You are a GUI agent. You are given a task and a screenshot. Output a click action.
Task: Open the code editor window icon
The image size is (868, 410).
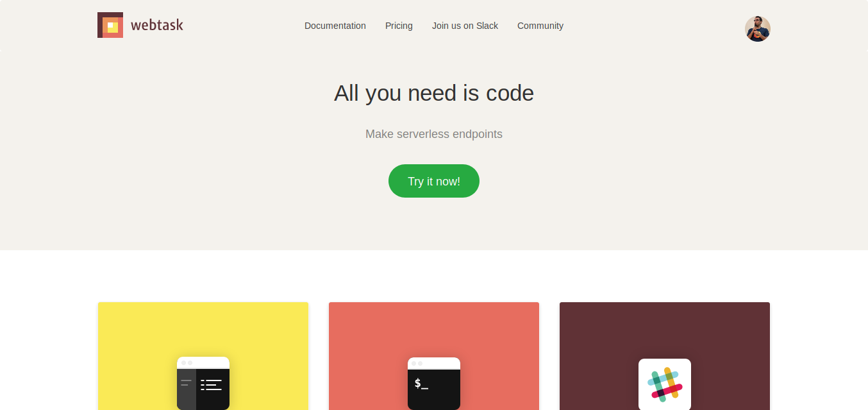(203, 383)
